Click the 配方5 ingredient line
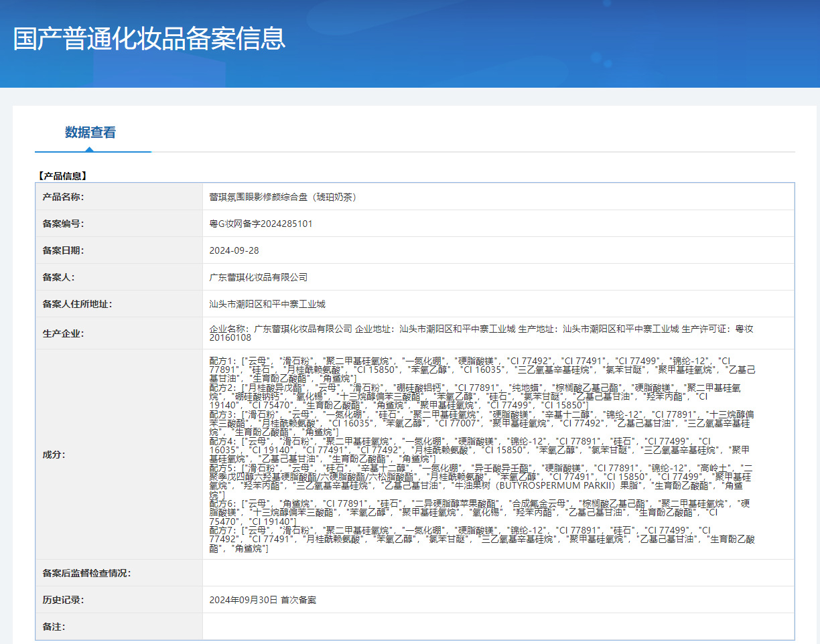 (x=480, y=481)
